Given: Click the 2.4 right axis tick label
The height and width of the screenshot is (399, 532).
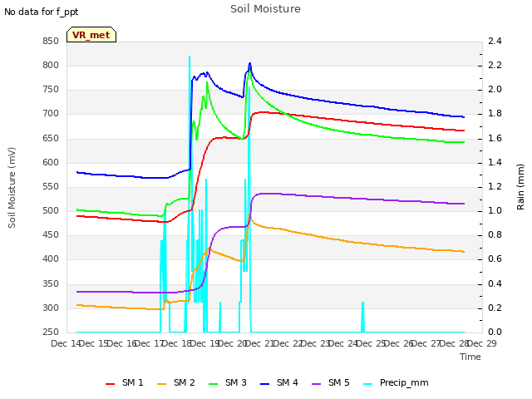Looking at the screenshot, I should 495,41.
